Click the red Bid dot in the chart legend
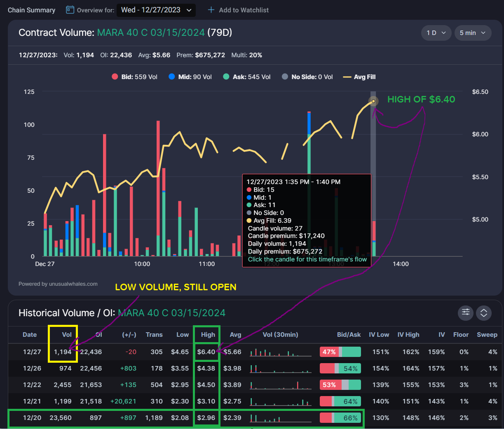 (115, 77)
